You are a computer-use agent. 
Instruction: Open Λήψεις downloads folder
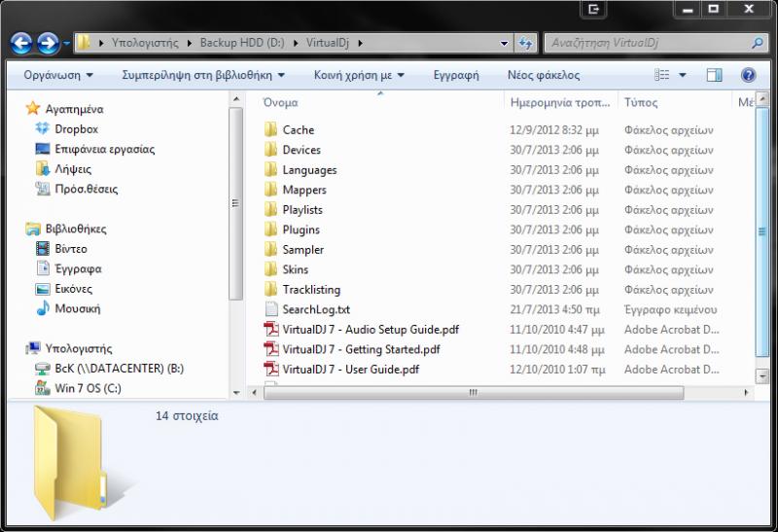[x=63, y=169]
